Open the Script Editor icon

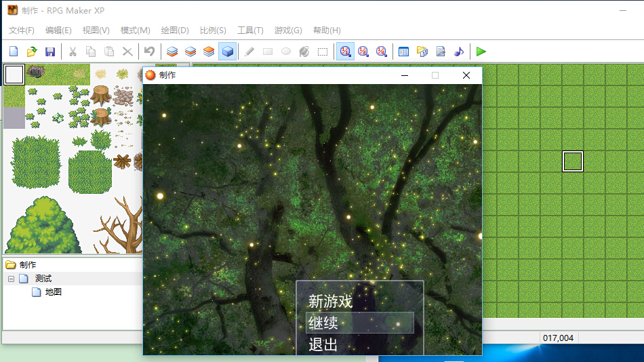pos(441,52)
